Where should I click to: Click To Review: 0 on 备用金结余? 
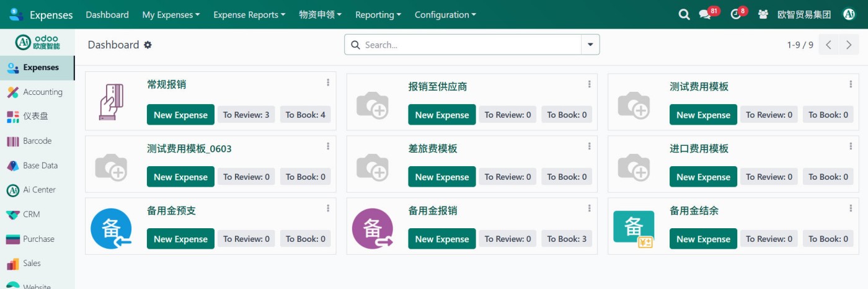point(769,239)
